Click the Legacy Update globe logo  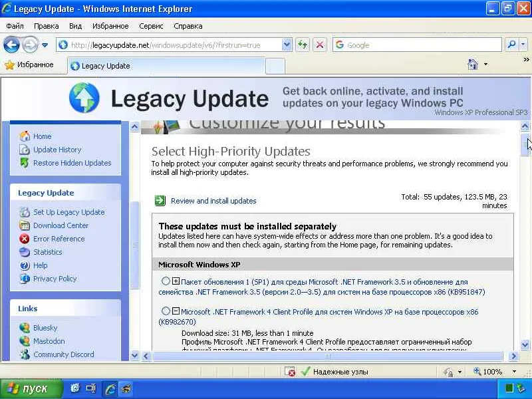84,98
